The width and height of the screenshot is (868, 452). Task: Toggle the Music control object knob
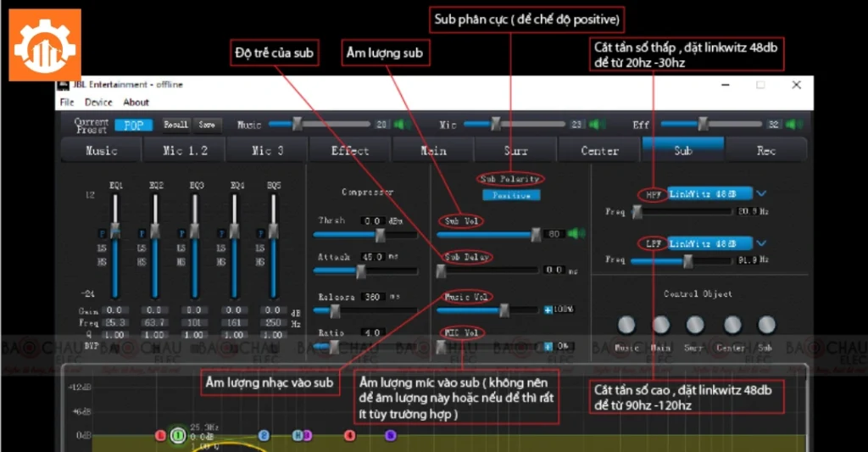pyautogui.click(x=626, y=325)
